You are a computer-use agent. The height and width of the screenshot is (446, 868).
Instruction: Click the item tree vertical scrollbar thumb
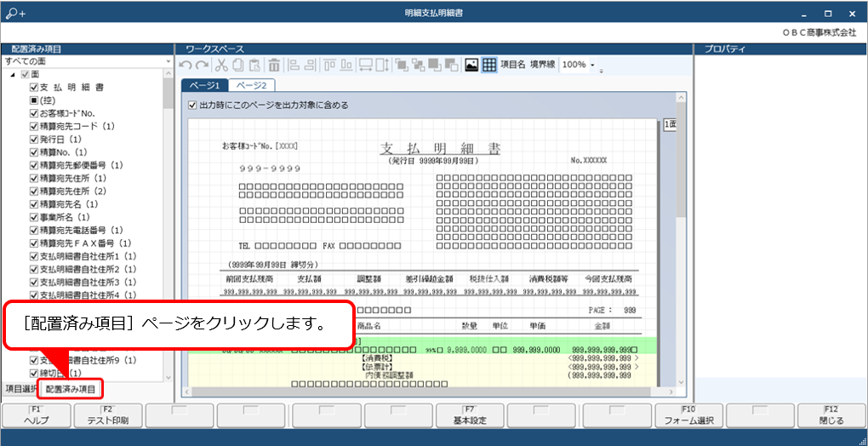pyautogui.click(x=168, y=93)
